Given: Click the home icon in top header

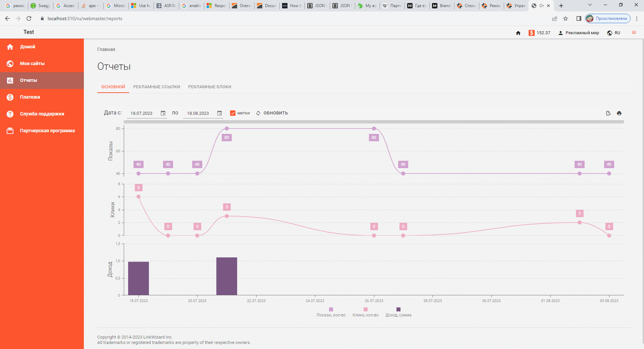Looking at the screenshot, I should tap(518, 33).
